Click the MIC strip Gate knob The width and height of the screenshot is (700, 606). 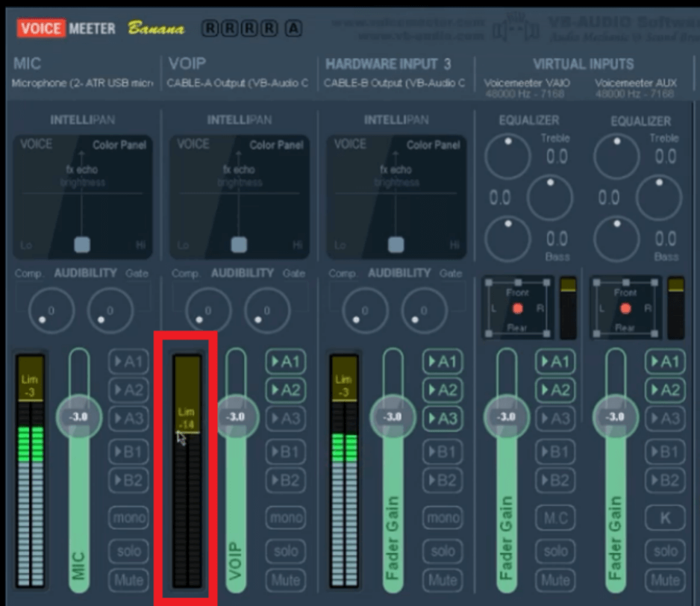[x=110, y=310]
